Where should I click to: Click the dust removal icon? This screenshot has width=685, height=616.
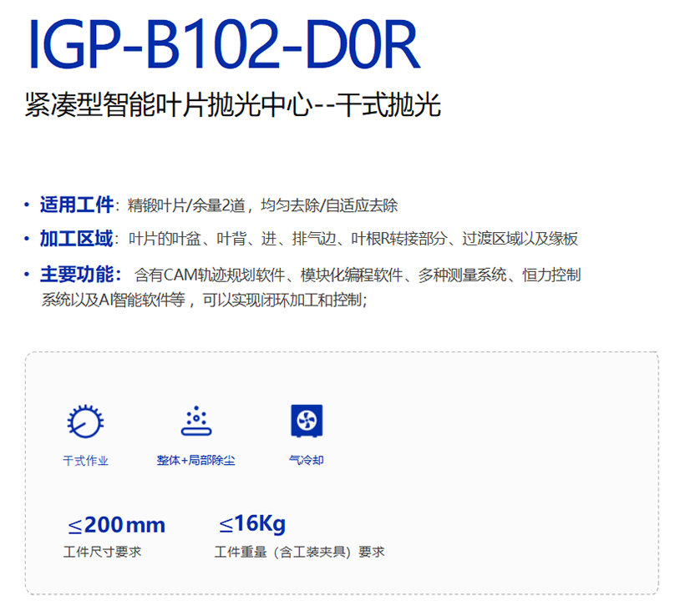tap(196, 421)
